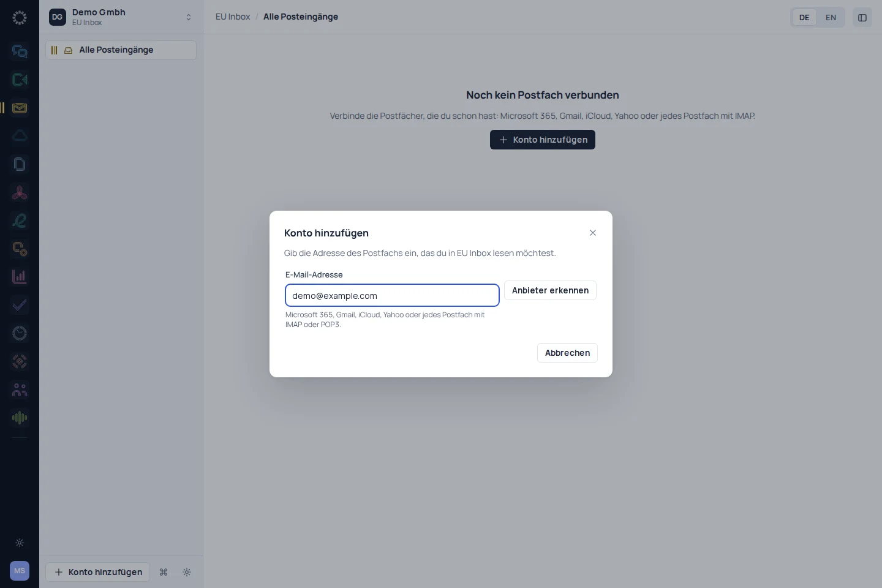
Task: Select Alle Posteingänge in the sidebar
Action: pyautogui.click(x=121, y=50)
